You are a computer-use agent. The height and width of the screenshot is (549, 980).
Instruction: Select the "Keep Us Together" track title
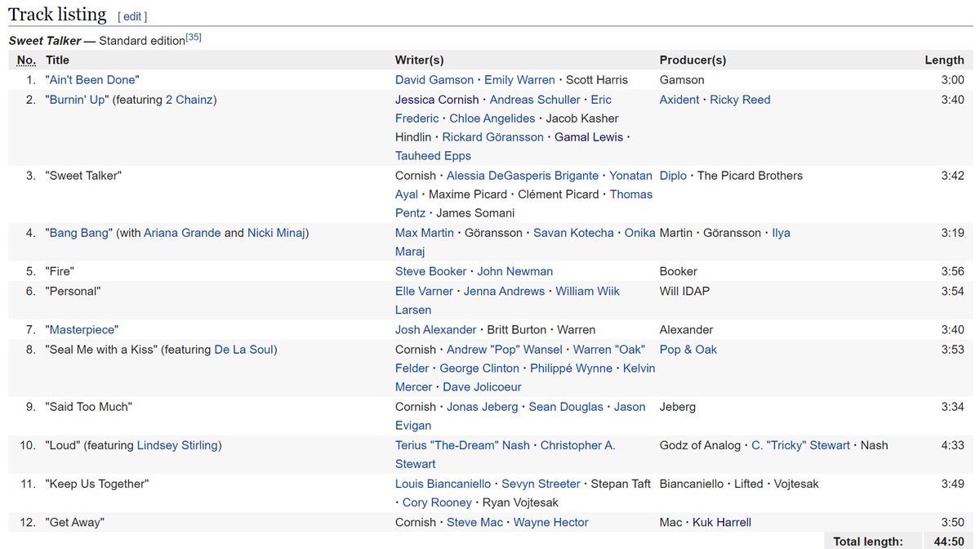coord(97,484)
